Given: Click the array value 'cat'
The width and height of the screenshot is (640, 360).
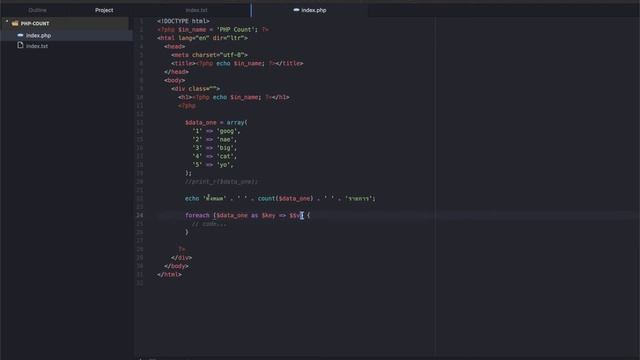Looking at the screenshot, I should (225, 156).
